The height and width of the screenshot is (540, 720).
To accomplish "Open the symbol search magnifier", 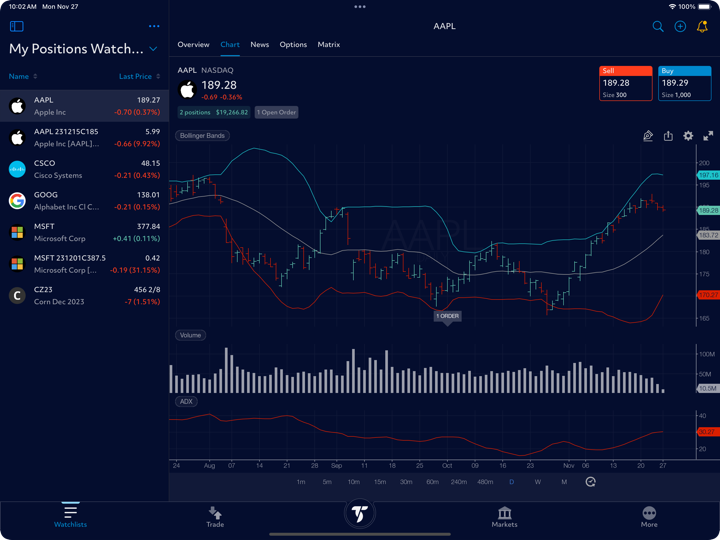I will [x=658, y=26].
